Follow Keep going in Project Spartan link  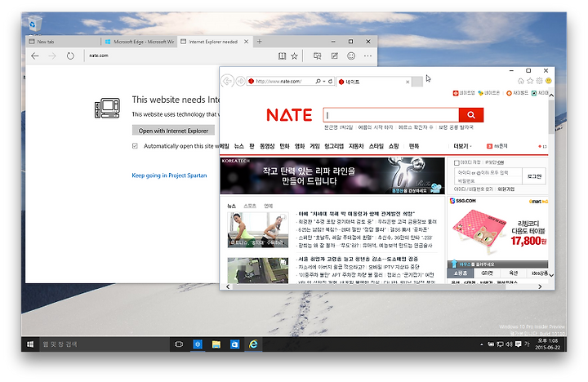pyautogui.click(x=169, y=175)
